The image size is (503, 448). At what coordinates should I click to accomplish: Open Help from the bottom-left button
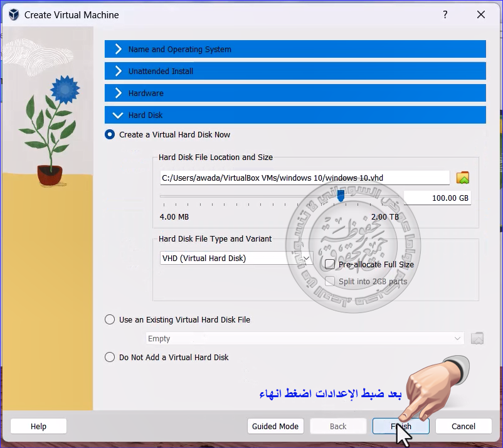38,426
